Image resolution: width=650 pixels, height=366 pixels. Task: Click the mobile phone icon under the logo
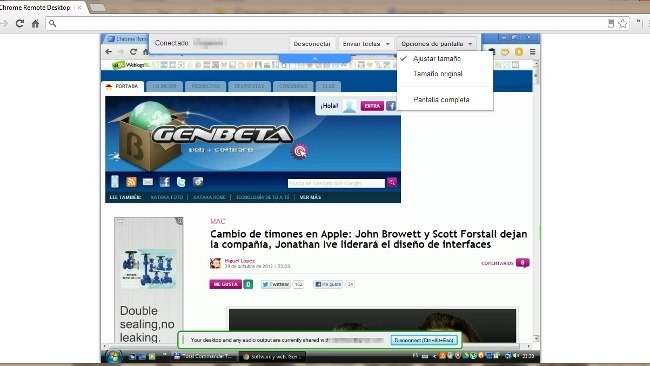pyautogui.click(x=115, y=182)
